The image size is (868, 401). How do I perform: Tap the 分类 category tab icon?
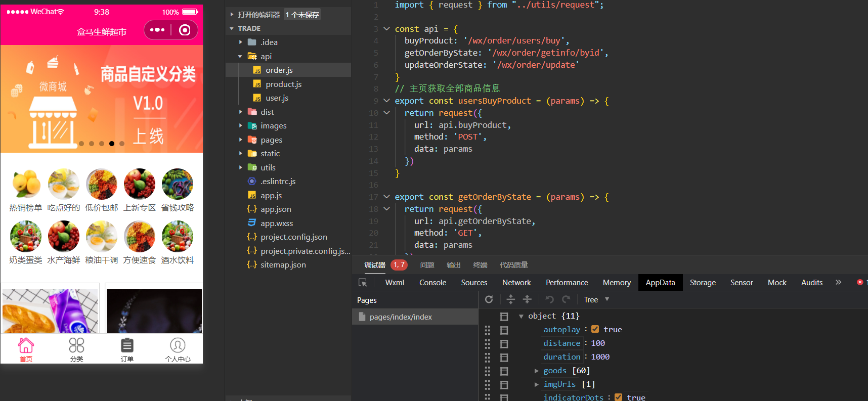(76, 345)
